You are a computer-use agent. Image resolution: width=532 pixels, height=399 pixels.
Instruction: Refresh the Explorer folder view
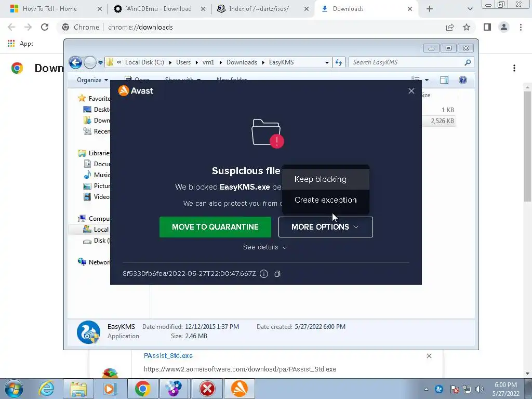pos(339,62)
